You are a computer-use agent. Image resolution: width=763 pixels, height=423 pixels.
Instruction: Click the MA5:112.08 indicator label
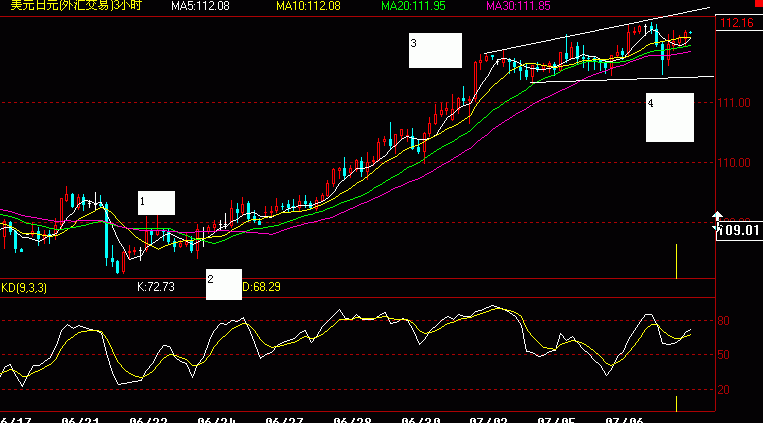200,6
